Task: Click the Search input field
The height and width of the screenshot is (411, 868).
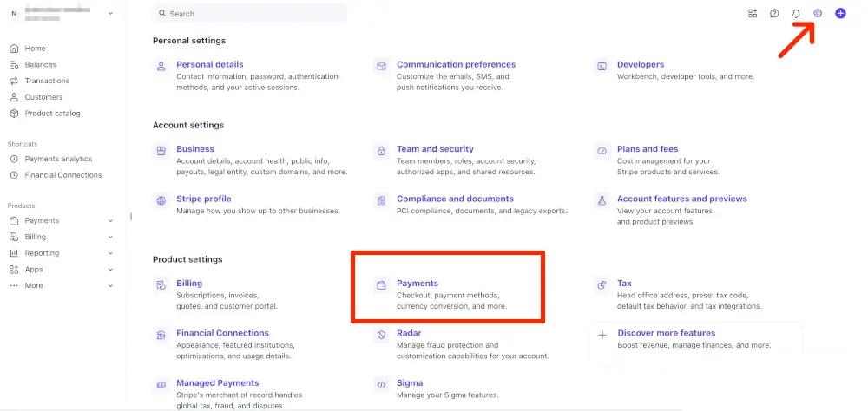Action: (250, 13)
